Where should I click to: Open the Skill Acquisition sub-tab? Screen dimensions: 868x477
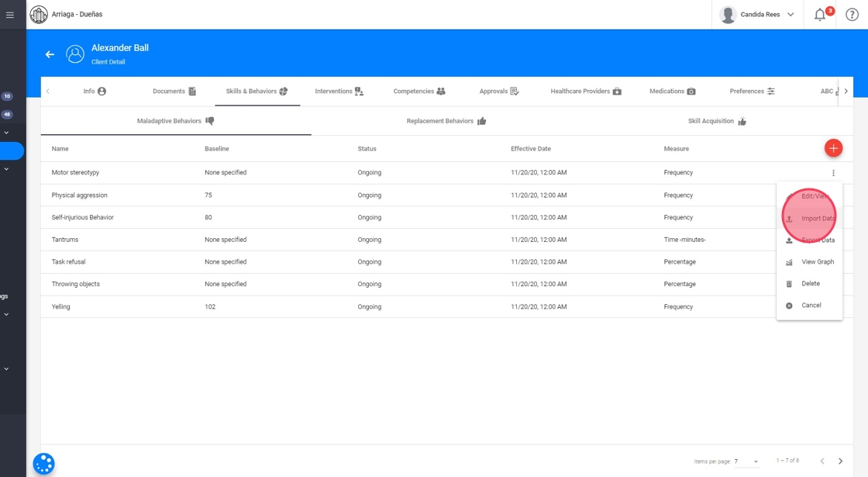click(717, 121)
